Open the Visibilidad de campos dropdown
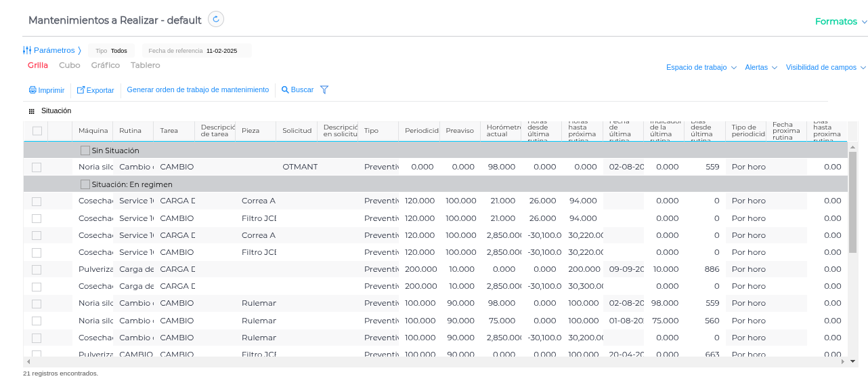Viewport: 868px width, 383px height. 825,68
